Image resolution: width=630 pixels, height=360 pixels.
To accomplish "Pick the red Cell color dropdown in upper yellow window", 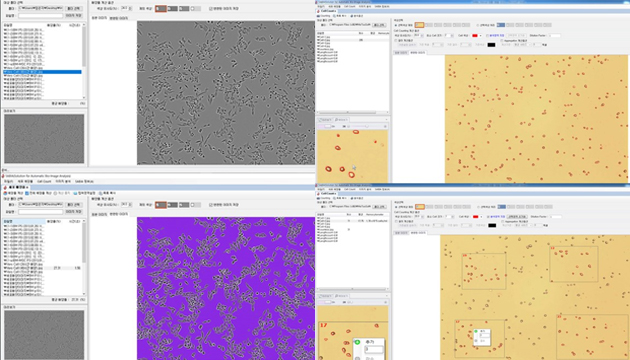I will tap(477, 36).
